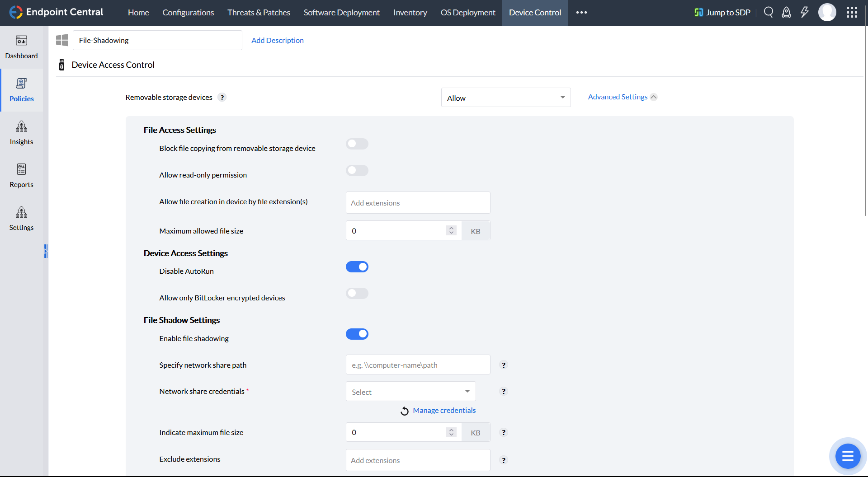Increase Maximum allowed file size using stepper

point(451,228)
